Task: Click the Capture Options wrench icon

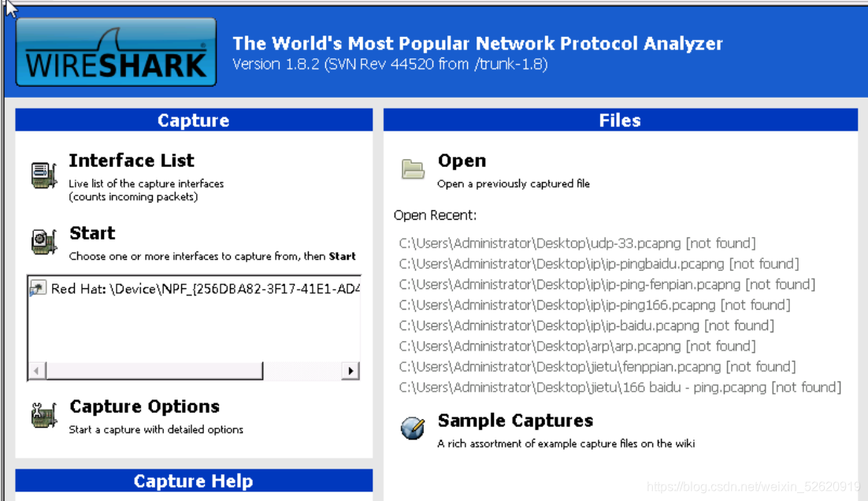Action: (44, 415)
